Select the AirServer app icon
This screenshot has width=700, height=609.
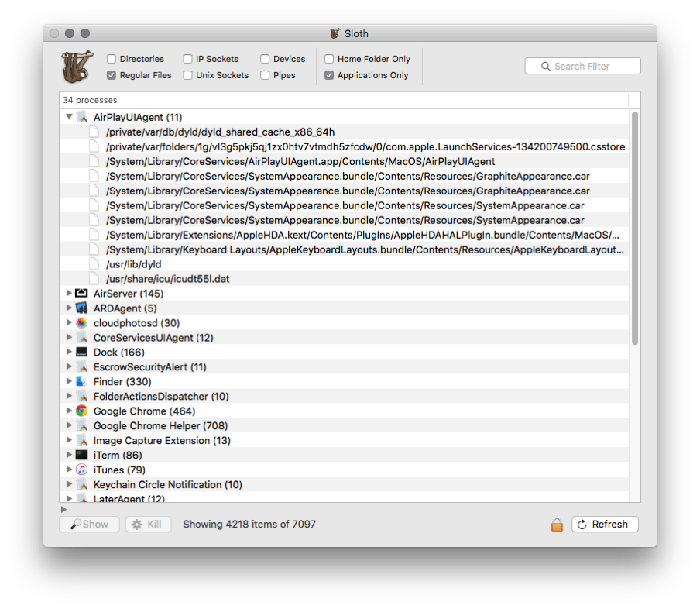point(82,293)
